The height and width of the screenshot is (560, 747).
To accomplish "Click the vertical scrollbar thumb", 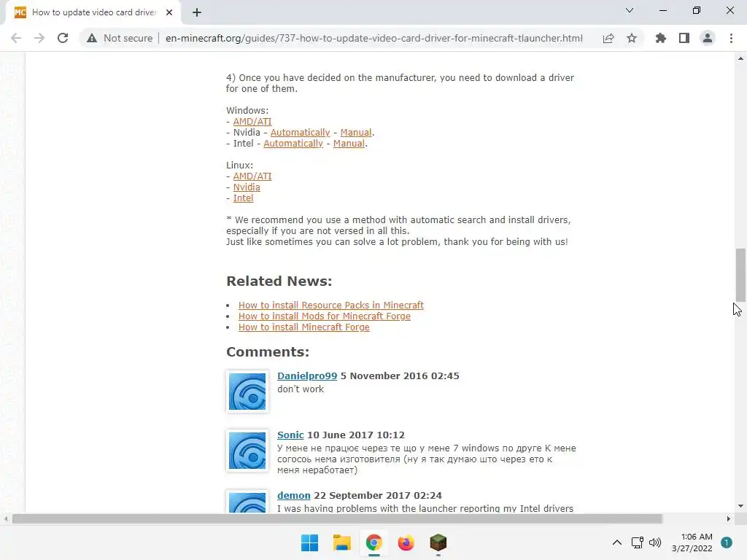I will (740, 275).
